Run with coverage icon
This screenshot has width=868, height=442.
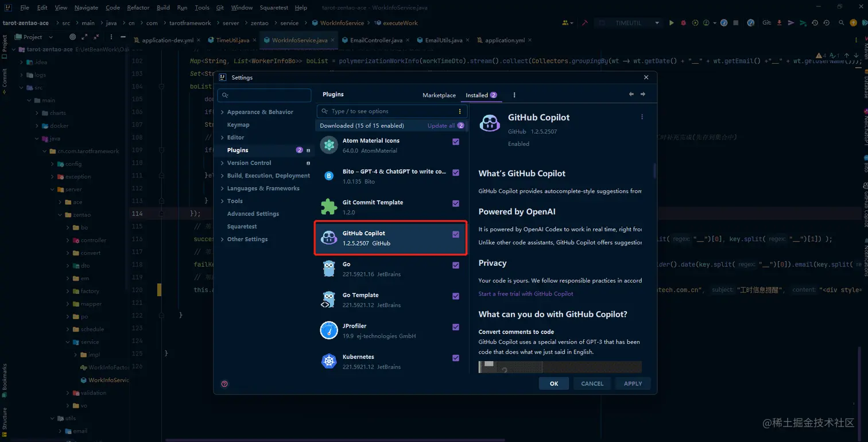695,23
